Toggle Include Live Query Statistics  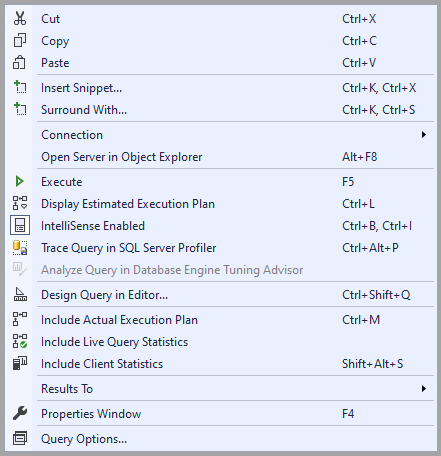coord(221,342)
